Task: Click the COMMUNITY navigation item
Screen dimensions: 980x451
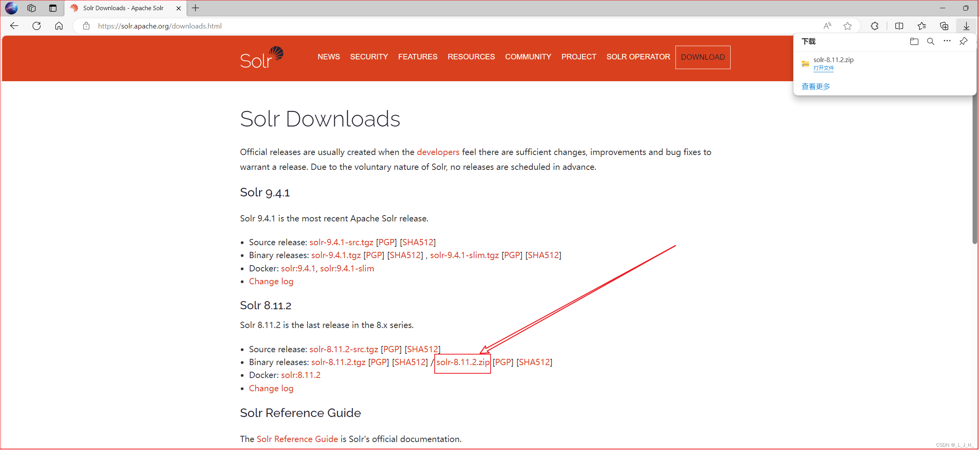Action: coord(528,57)
